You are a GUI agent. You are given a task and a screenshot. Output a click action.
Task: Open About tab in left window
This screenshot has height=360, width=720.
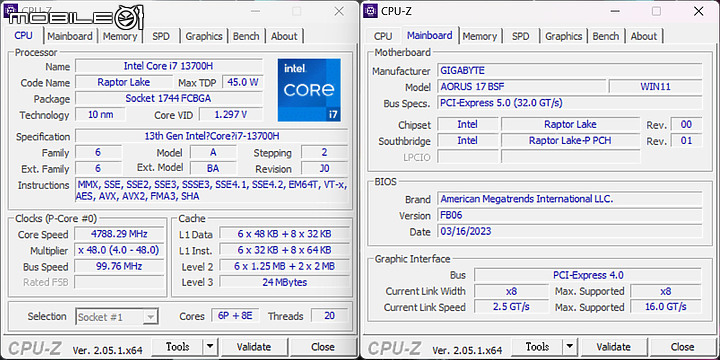(x=284, y=36)
